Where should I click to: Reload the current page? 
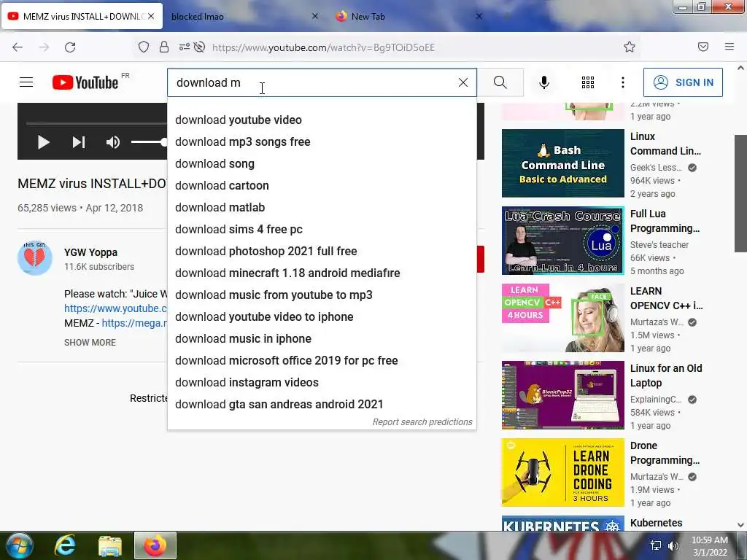[70, 47]
